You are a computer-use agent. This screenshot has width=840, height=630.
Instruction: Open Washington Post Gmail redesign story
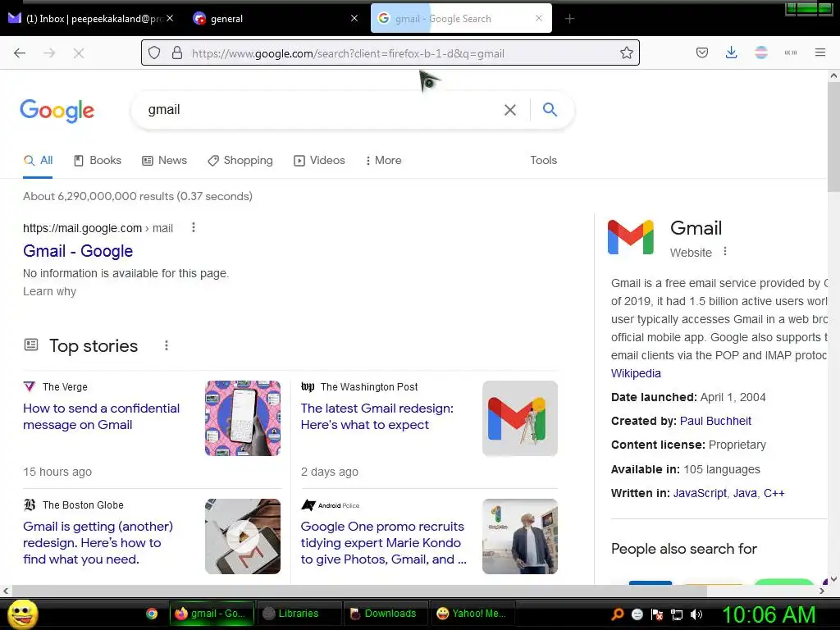[x=377, y=416]
